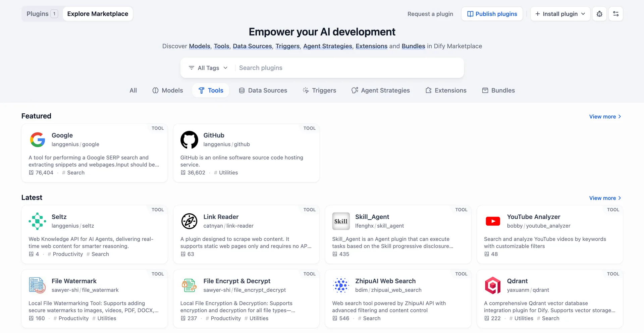Select the Tools category tab
Image resolution: width=644 pixels, height=333 pixels.
pyautogui.click(x=211, y=91)
